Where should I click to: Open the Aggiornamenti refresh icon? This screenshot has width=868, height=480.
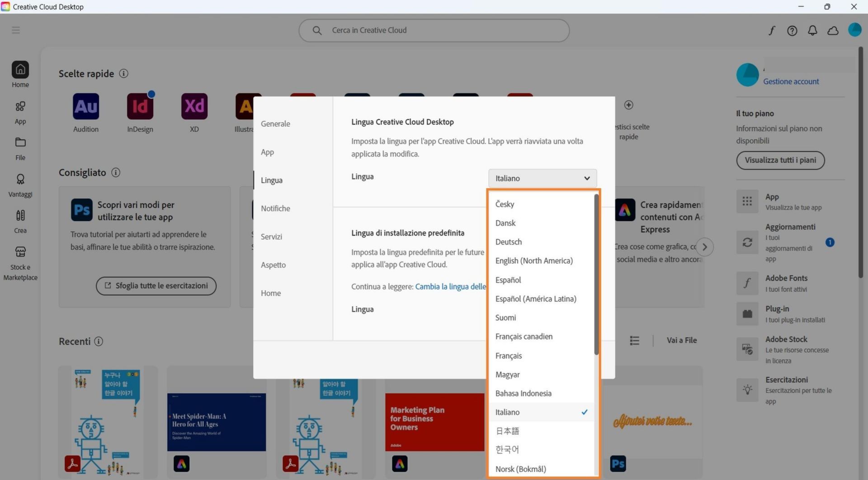click(x=747, y=242)
